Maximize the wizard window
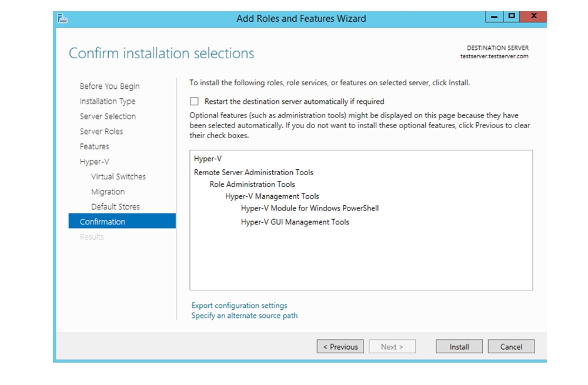Image resolution: width=588 pixels, height=385 pixels. pyautogui.click(x=511, y=16)
